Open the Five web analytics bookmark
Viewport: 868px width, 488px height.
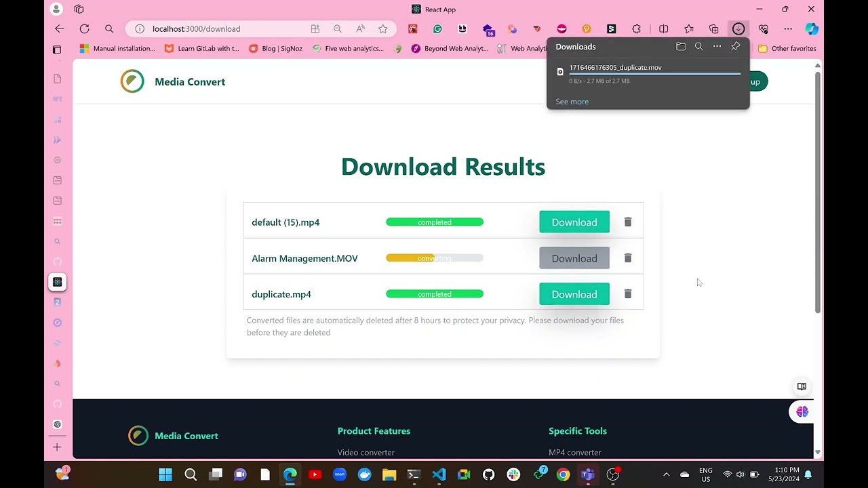coord(348,49)
